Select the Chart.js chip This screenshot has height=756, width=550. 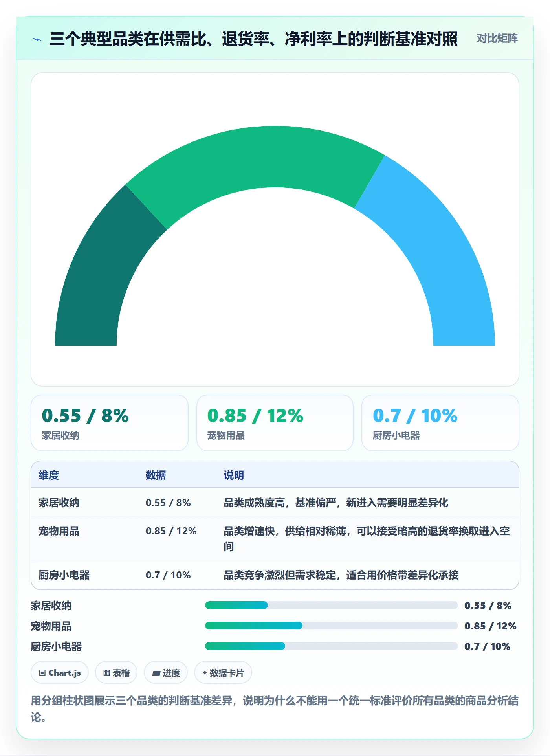60,673
